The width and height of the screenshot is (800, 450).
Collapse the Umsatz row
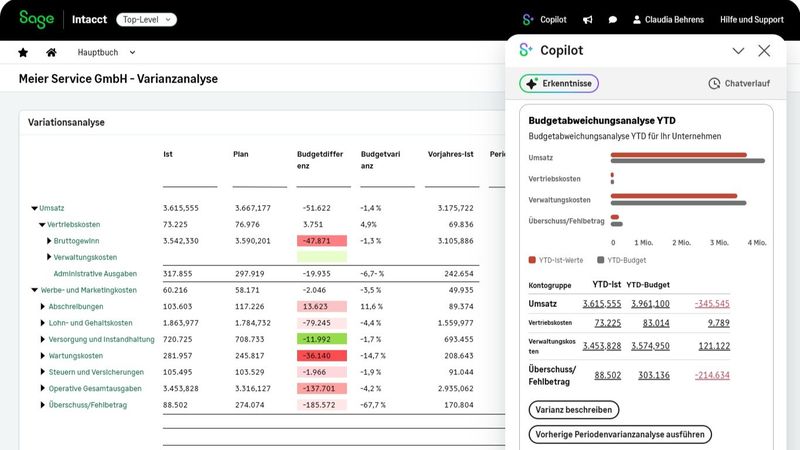34,208
